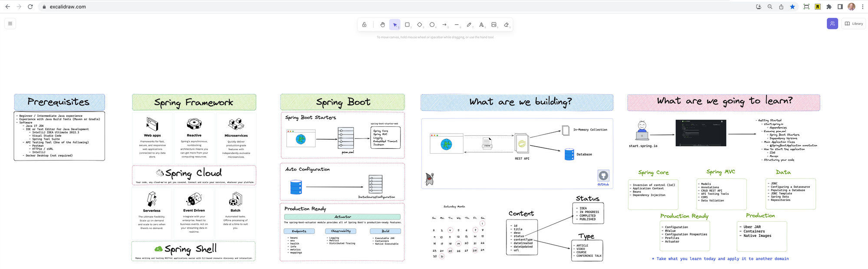The image size is (868, 269).
Task: Reload the current browser page
Action: tap(30, 7)
